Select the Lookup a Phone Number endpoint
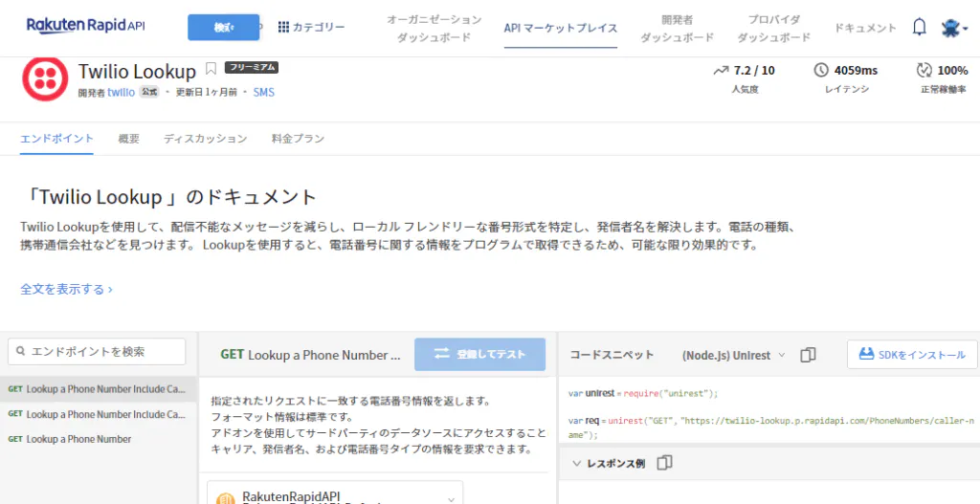Screen dimensions: 980x504 point(99,439)
